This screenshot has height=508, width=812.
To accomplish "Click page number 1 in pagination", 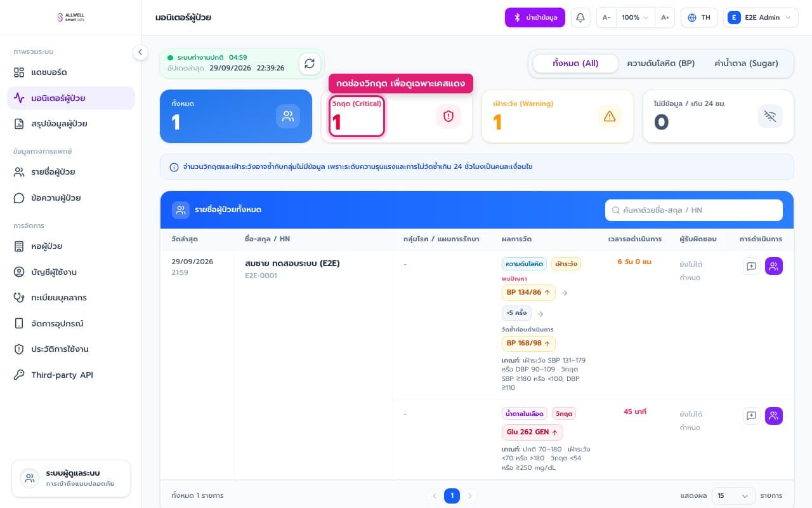I will [x=452, y=495].
